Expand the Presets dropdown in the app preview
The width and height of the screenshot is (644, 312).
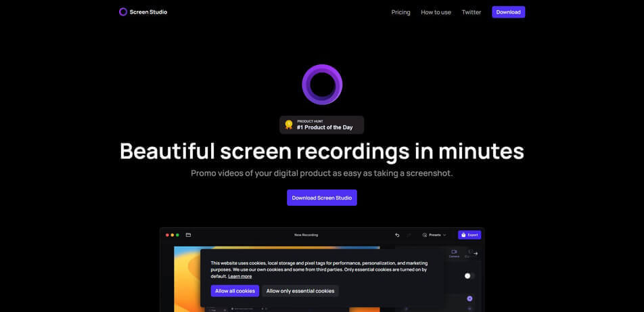[434, 235]
